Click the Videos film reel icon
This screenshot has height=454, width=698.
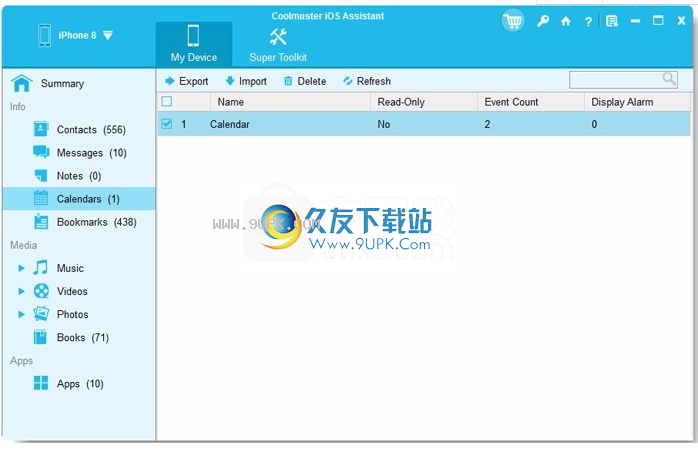coord(41,291)
